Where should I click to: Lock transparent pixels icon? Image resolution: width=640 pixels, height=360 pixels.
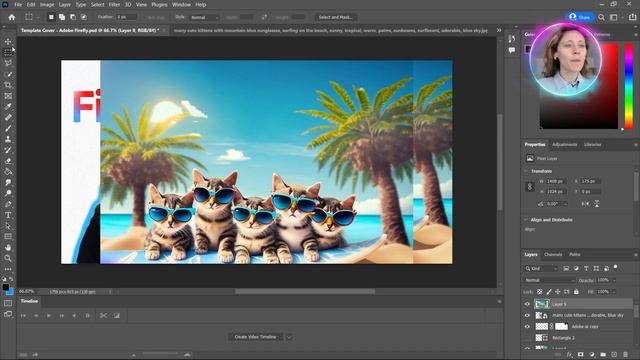[540, 292]
